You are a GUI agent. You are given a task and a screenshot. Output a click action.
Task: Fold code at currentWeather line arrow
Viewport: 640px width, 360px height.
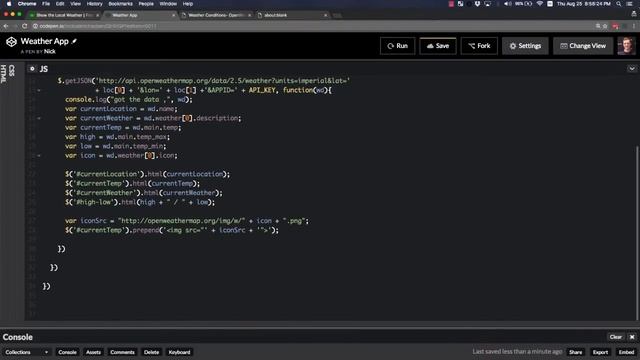point(39,118)
